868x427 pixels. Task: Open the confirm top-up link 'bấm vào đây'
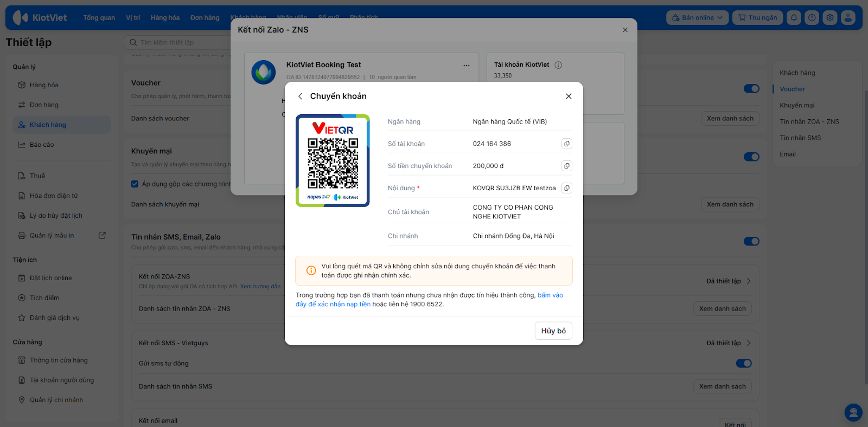click(550, 295)
